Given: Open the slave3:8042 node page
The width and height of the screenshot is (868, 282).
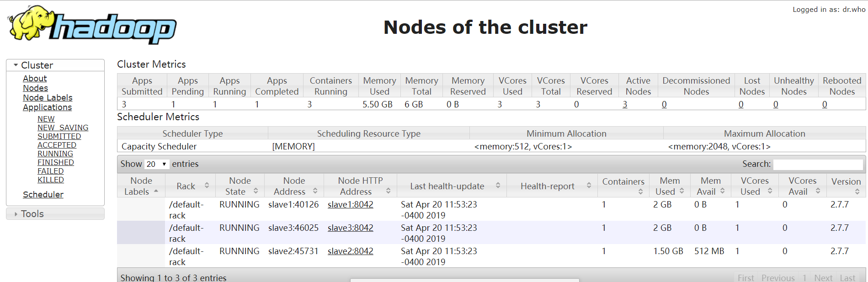Looking at the screenshot, I should pos(350,228).
